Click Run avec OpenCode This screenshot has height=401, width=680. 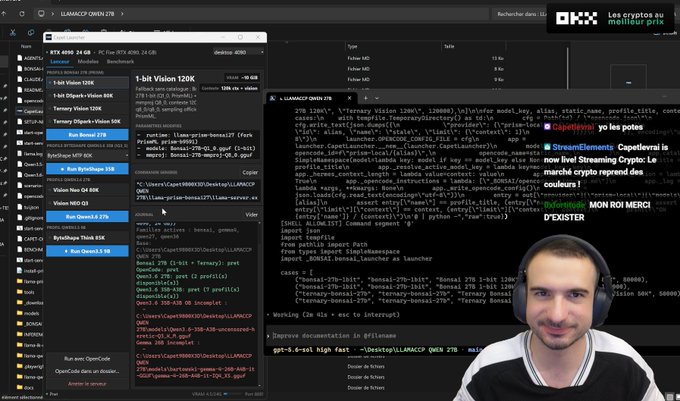87,359
